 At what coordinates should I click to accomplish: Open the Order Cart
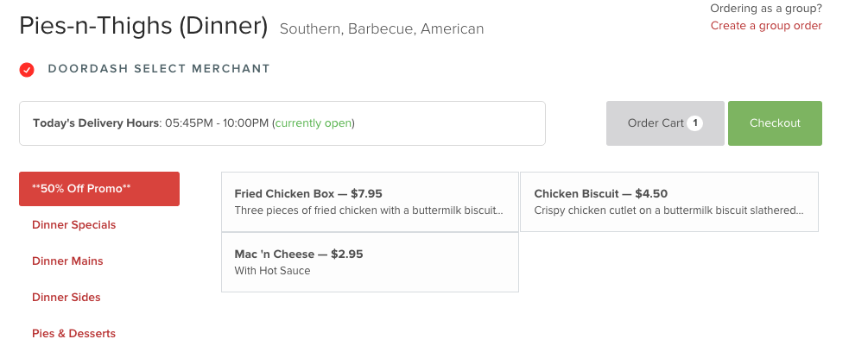665,123
